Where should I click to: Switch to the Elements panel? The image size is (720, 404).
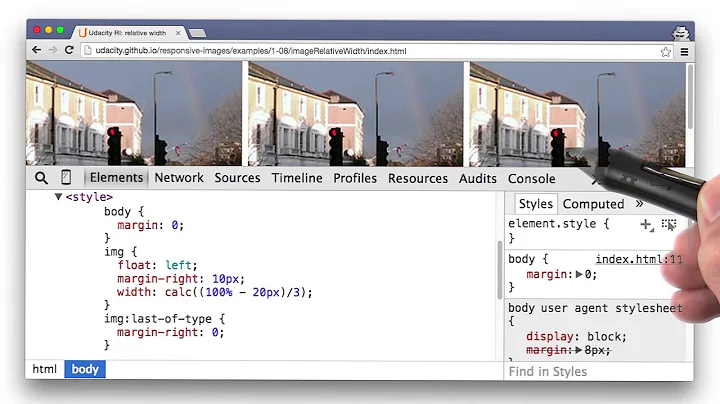[116, 178]
